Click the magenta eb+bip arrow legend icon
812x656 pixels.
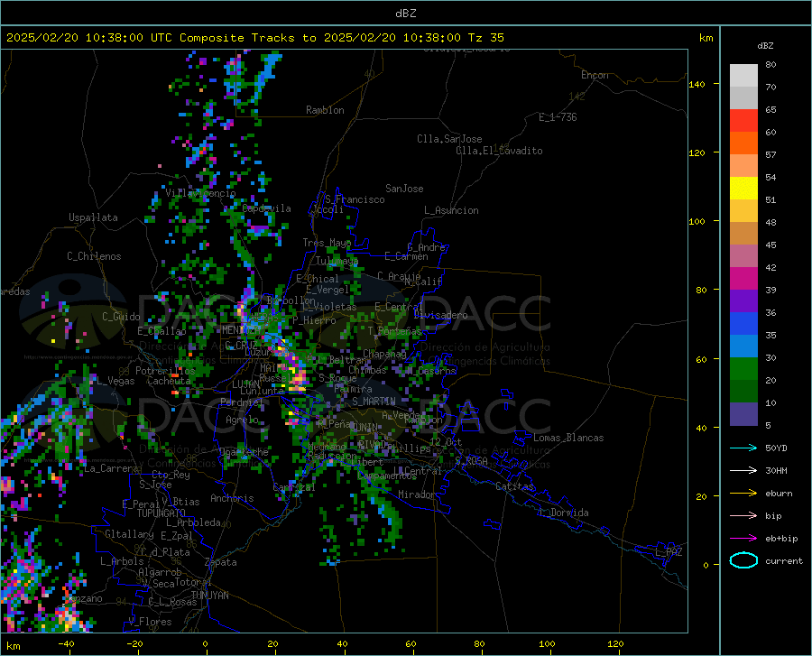coord(743,539)
